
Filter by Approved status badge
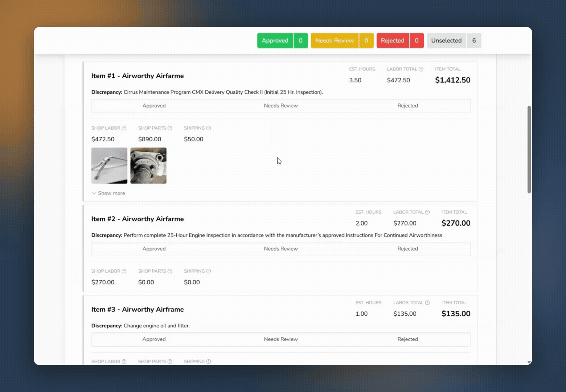point(282,41)
